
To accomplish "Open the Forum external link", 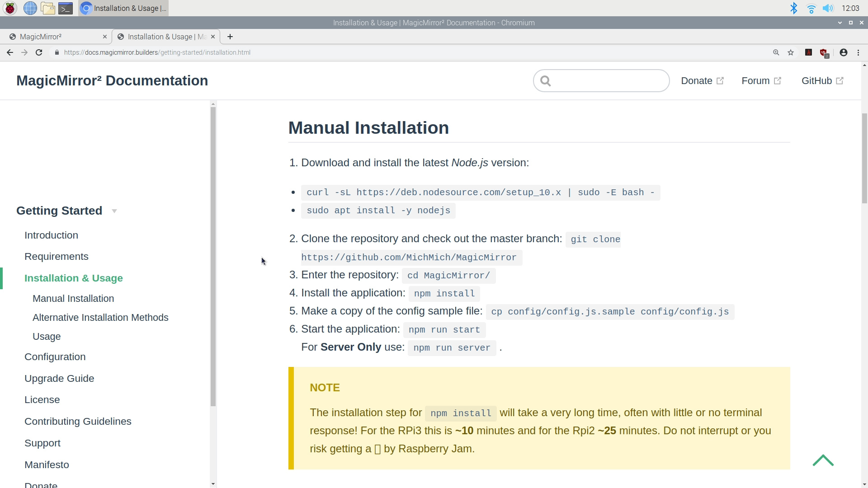I will point(761,80).
